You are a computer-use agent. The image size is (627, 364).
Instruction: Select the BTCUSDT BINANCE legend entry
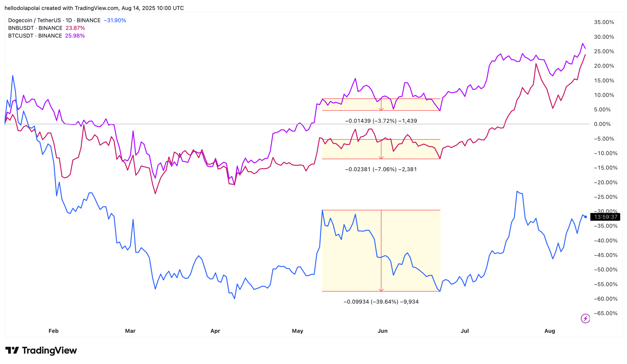coord(35,36)
